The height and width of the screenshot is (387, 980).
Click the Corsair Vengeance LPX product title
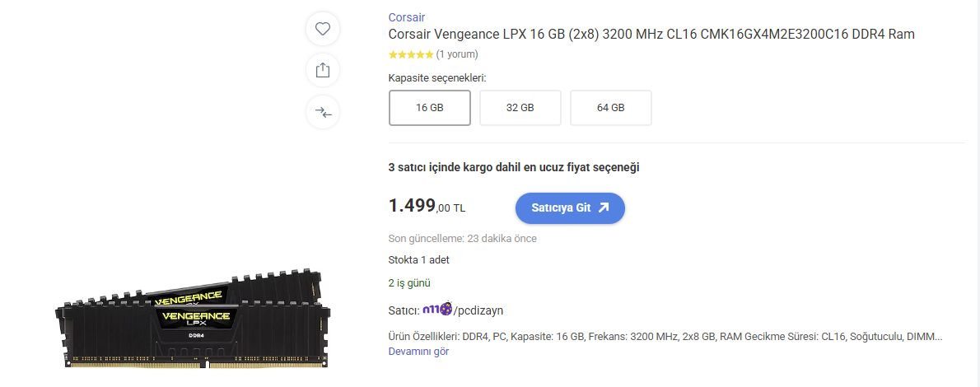(651, 35)
